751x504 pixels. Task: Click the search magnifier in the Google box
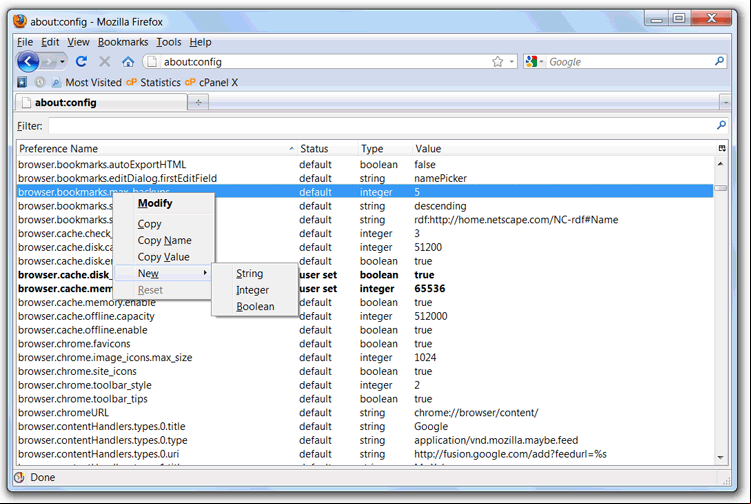tap(719, 61)
